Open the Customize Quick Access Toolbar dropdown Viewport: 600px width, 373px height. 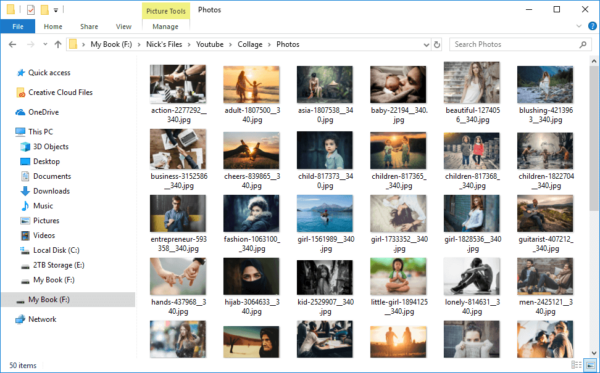[56, 10]
